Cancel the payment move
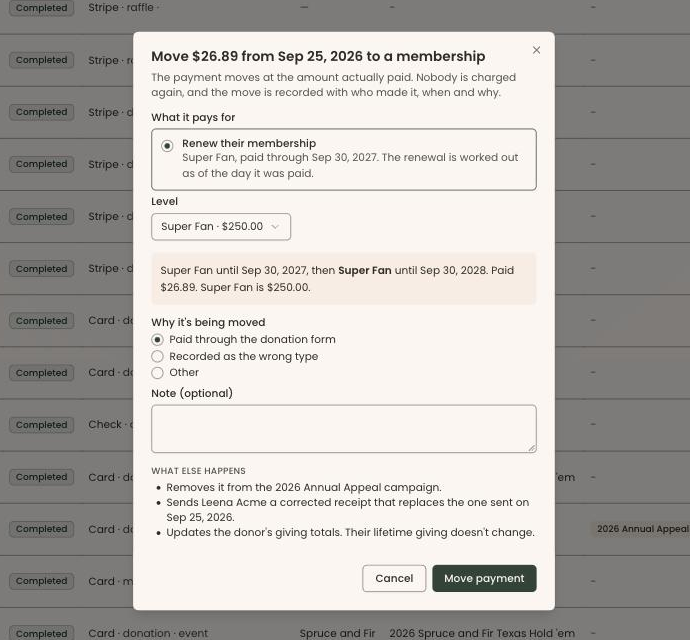Image resolution: width=690 pixels, height=640 pixels. pyautogui.click(x=394, y=578)
